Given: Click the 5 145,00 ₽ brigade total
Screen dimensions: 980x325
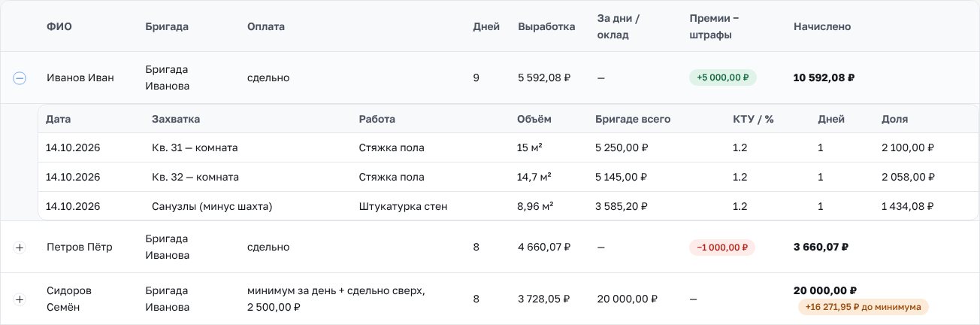Looking at the screenshot, I should [620, 177].
